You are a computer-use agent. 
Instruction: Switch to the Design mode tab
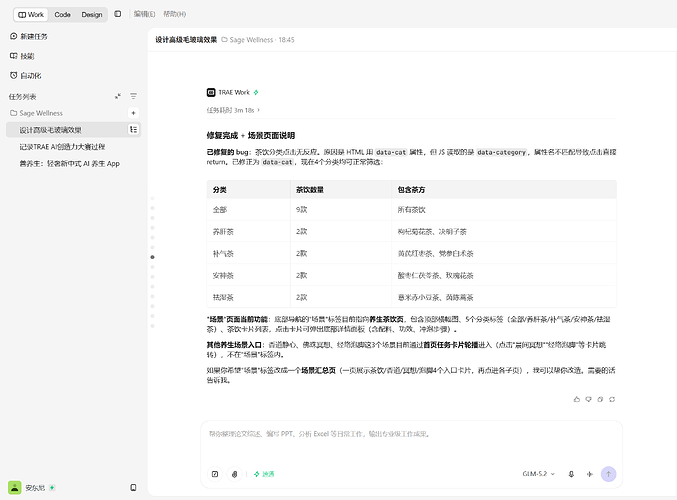[92, 15]
